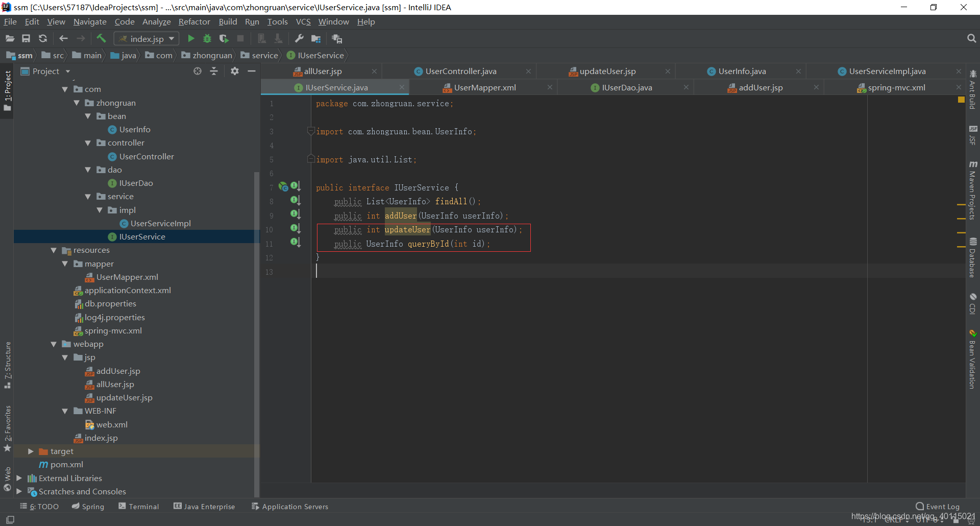This screenshot has width=980, height=526.
Task: Open the Bean Validation side tool window
Action: click(x=973, y=360)
